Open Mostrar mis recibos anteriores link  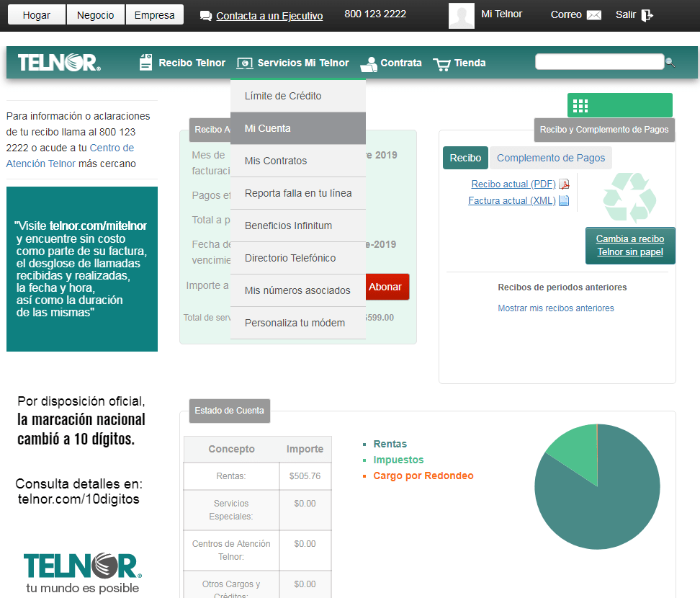[555, 308]
